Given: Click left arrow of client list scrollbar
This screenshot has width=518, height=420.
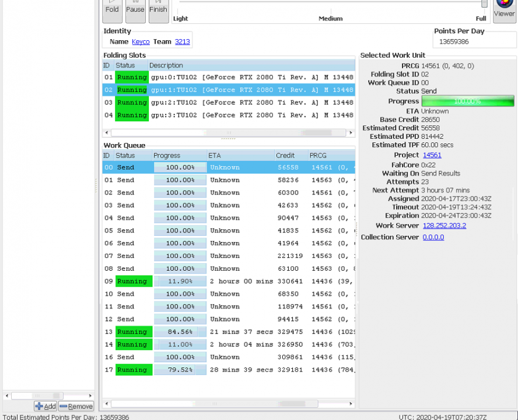Looking at the screenshot, I should pyautogui.click(x=7, y=395).
